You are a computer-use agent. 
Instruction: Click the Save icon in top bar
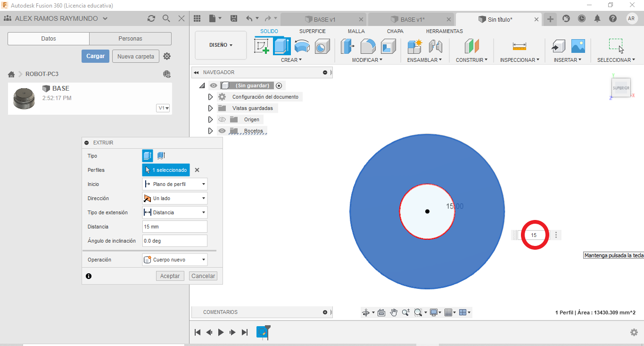point(234,18)
